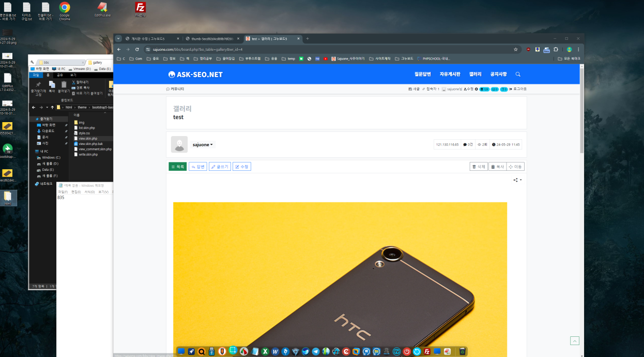
Task: Open Excel from the dock
Action: pos(265,351)
